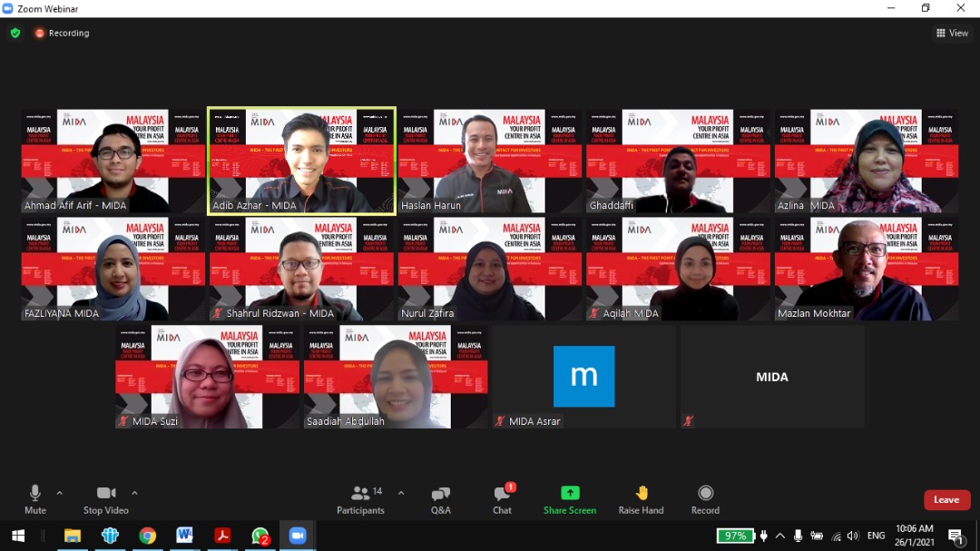Select Nurul Zafira video tile
Image resolution: width=980 pixels, height=551 pixels.
[489, 269]
